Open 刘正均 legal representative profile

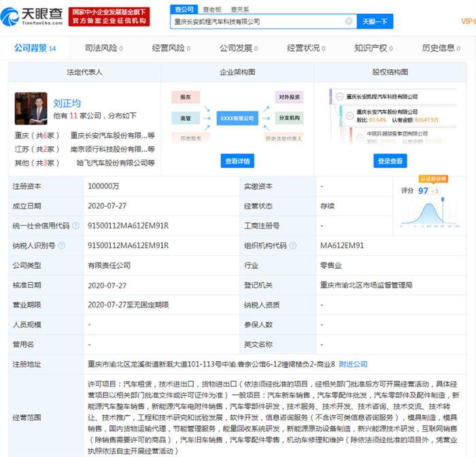tap(67, 103)
